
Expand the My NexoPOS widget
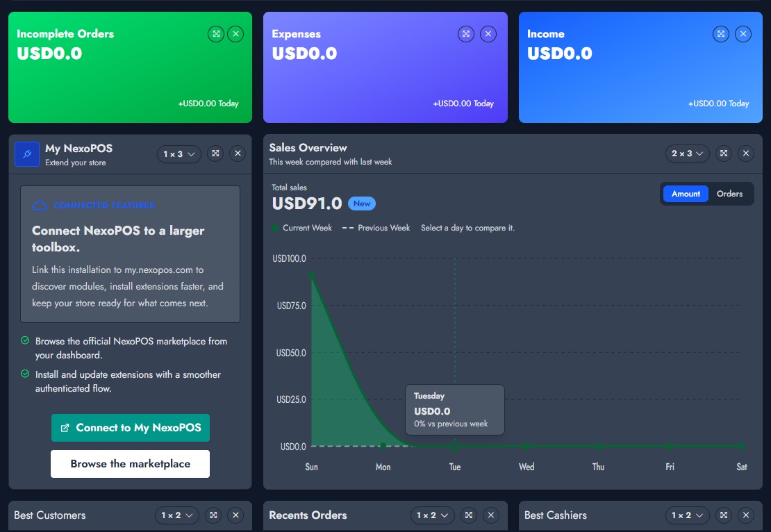pos(215,153)
